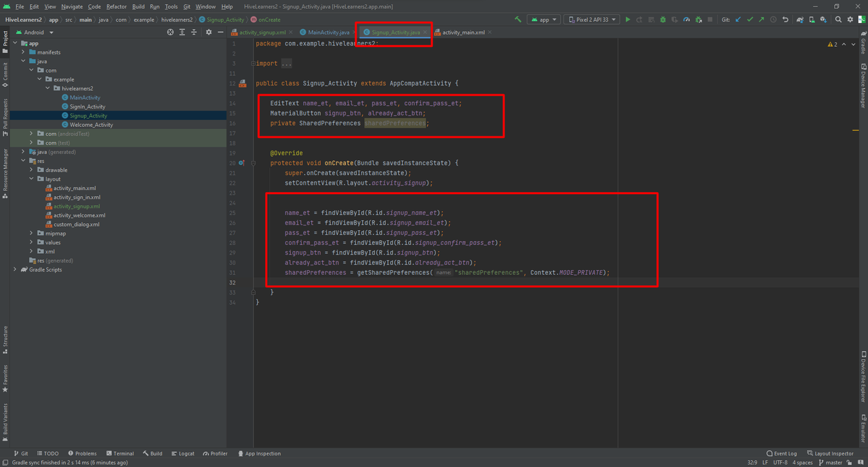Open the Profiler tool window
The image size is (868, 467).
[x=215, y=453]
